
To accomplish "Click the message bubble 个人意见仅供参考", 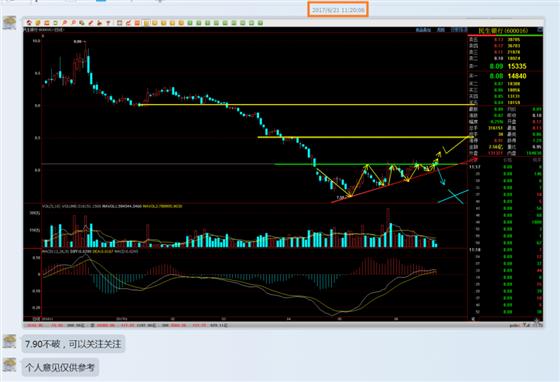I will click(60, 367).
